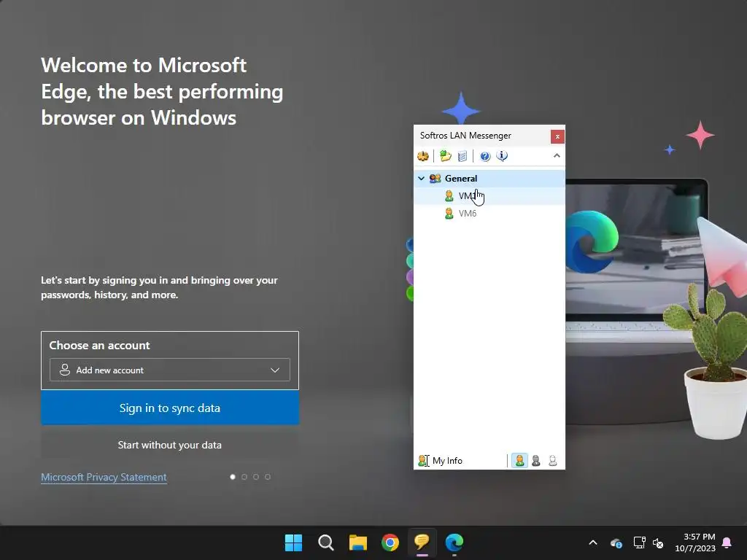Open the message history notepad icon
This screenshot has width=747, height=560.
tap(462, 156)
